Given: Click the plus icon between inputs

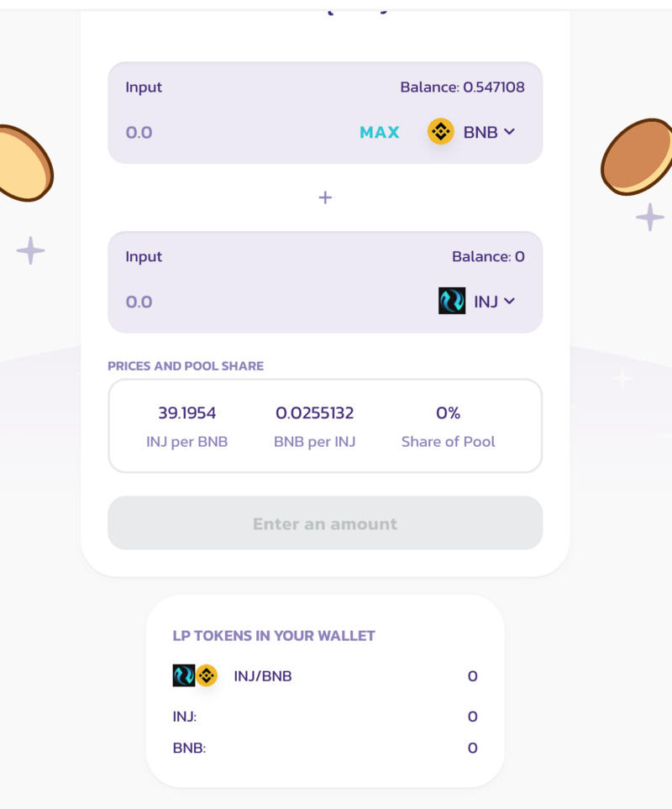Looking at the screenshot, I should tap(325, 197).
